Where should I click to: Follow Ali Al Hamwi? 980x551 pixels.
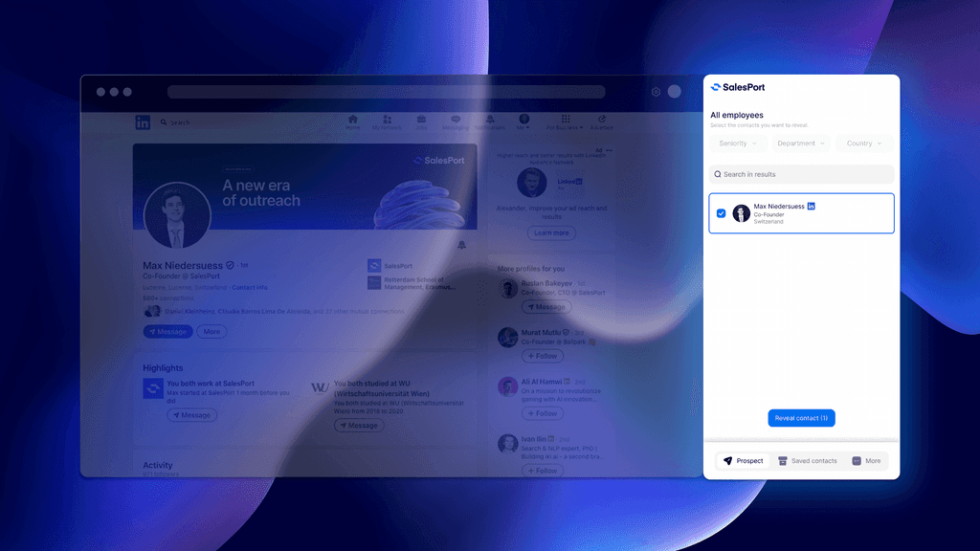click(543, 413)
